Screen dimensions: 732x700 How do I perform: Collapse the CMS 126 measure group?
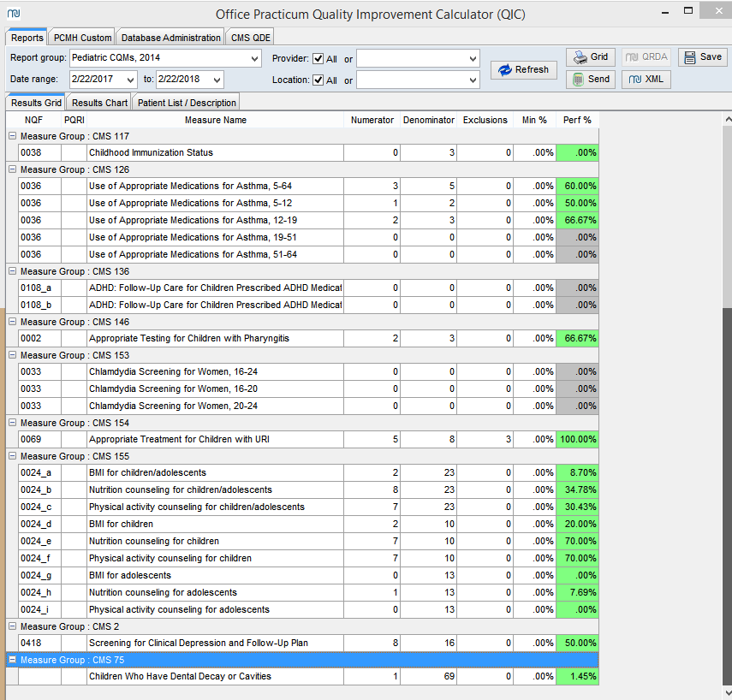pyautogui.click(x=12, y=169)
